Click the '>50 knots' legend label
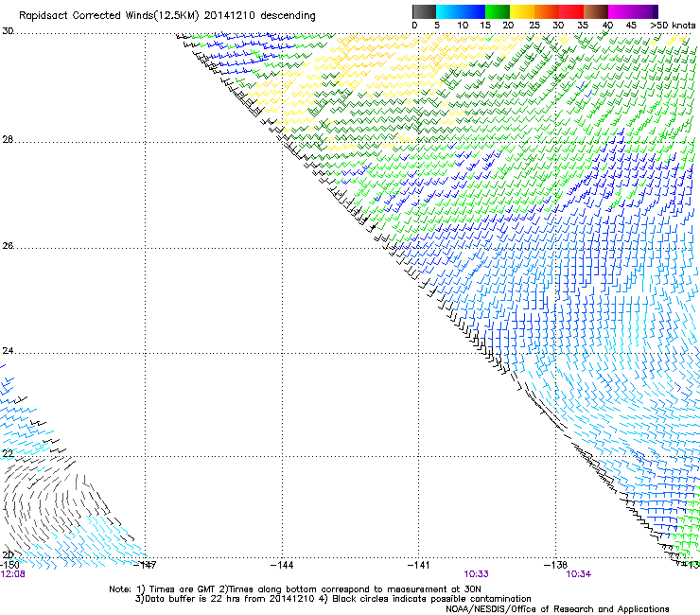Viewport: 700px width, 615px height. [673, 26]
